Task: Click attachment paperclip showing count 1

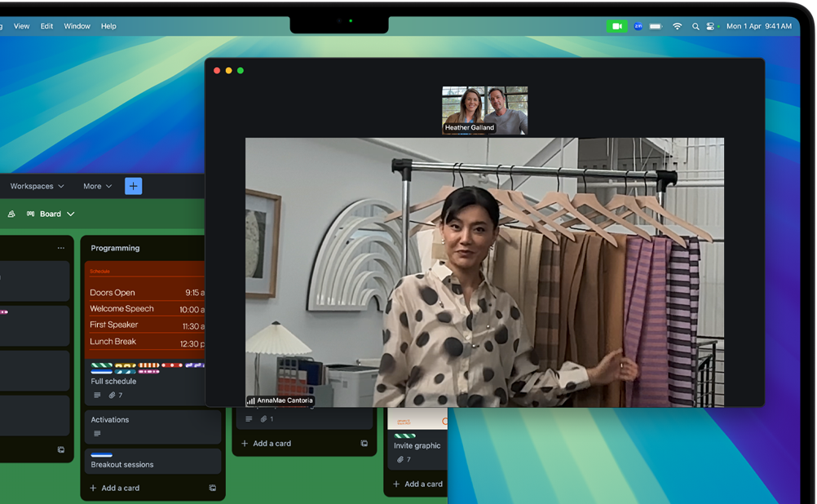Action: (264, 418)
